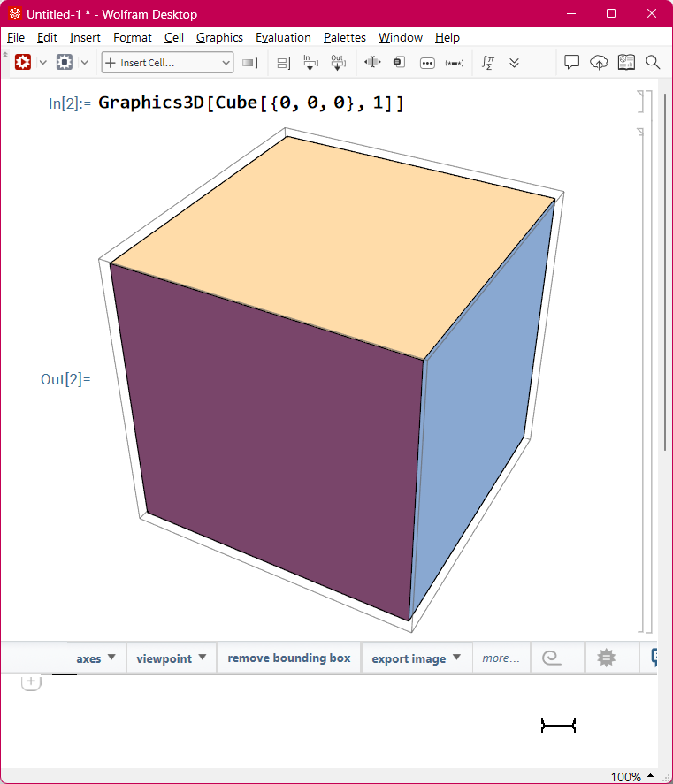Click the ellipsis box toolbar icon
673x784 pixels.
427,63
